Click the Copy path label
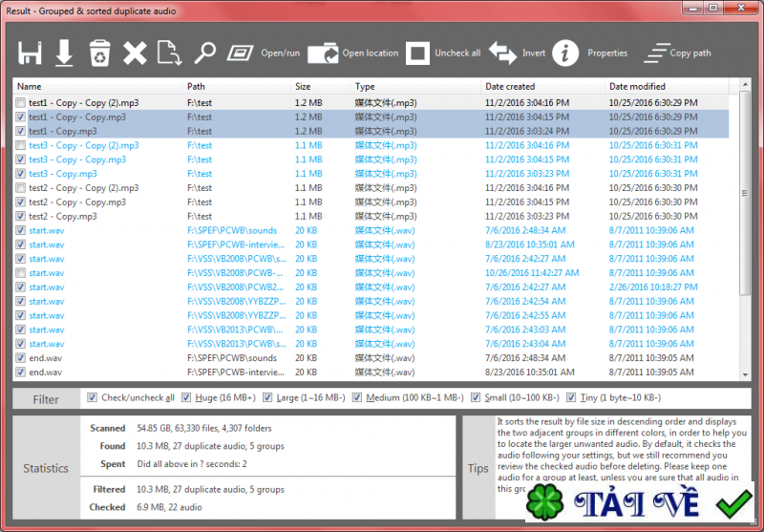Viewport: 764px width, 532px height. pos(690,53)
